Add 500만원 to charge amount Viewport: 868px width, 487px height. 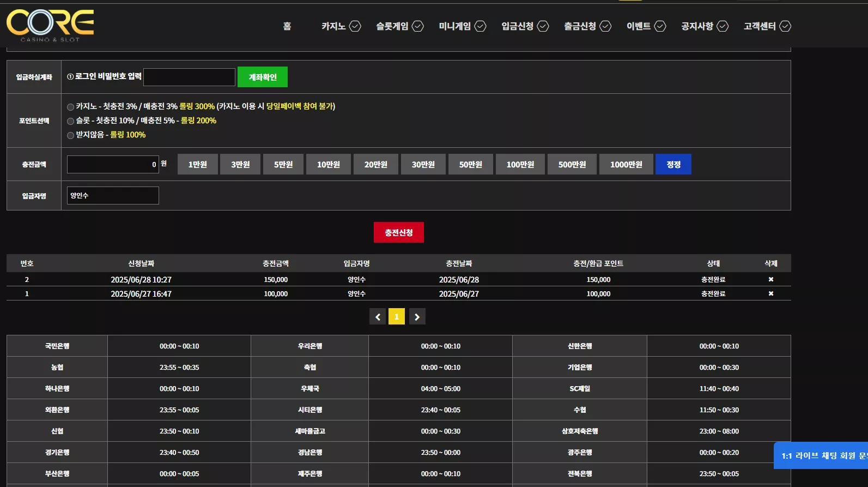[572, 164]
